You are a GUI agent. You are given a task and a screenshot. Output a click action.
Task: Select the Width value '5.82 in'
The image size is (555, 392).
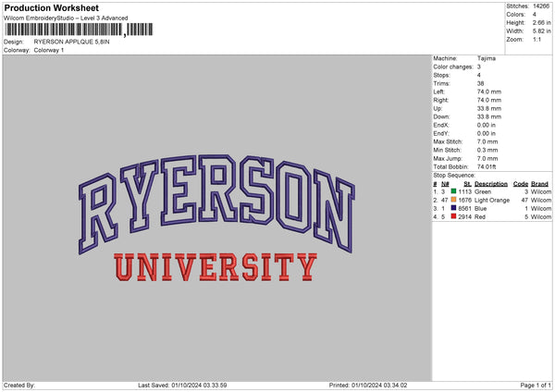pos(541,31)
